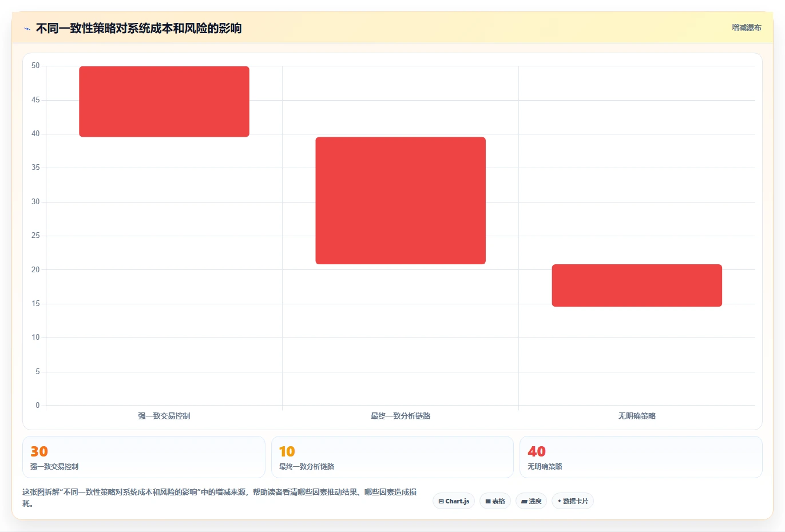This screenshot has height=532, width=785.
Task: Click the description paragraph starting with 这张图拆解
Action: tap(219, 498)
